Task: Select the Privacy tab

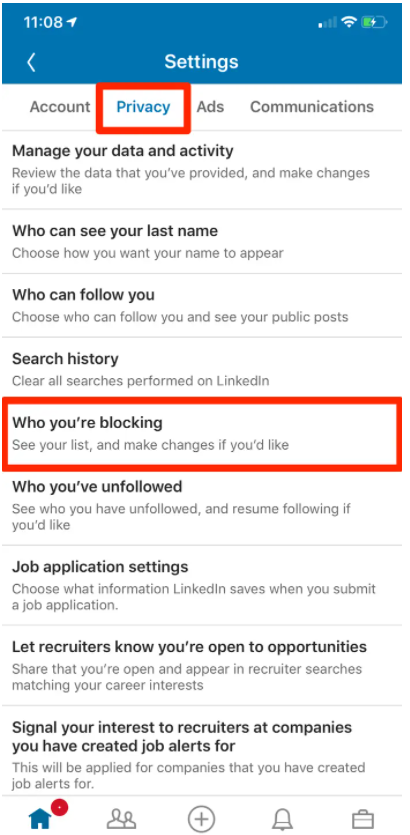Action: tap(143, 107)
